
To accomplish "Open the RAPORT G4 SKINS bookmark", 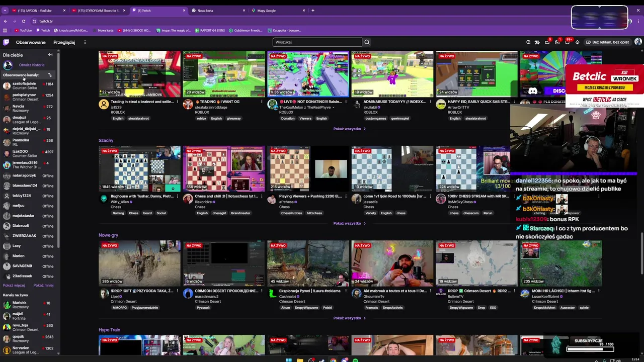I will [209, 30].
